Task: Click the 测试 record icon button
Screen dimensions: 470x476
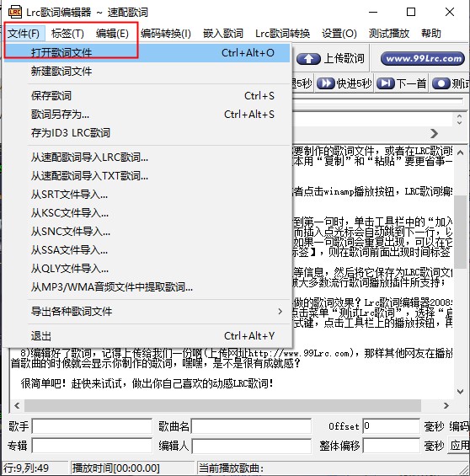Action: click(441, 83)
